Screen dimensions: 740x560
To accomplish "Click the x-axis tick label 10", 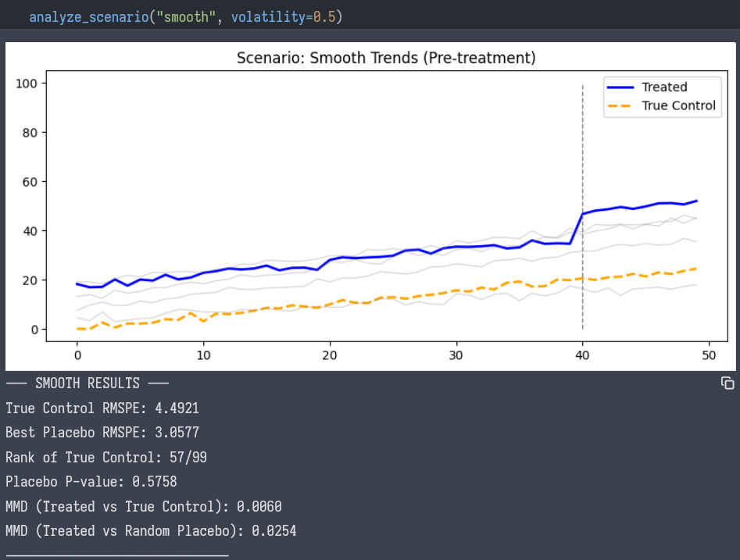I will pos(203,354).
